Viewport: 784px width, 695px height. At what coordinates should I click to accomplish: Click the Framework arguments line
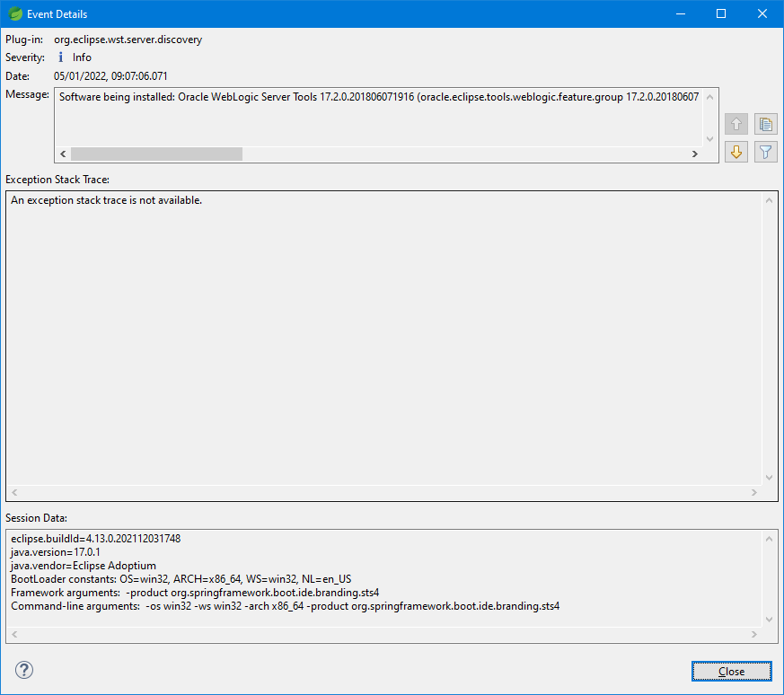tap(195, 593)
